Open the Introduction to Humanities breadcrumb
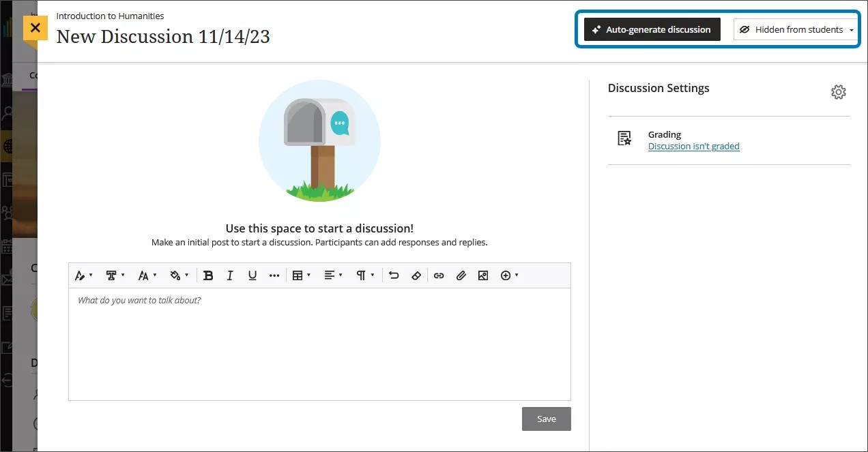868x452 pixels. (x=111, y=15)
